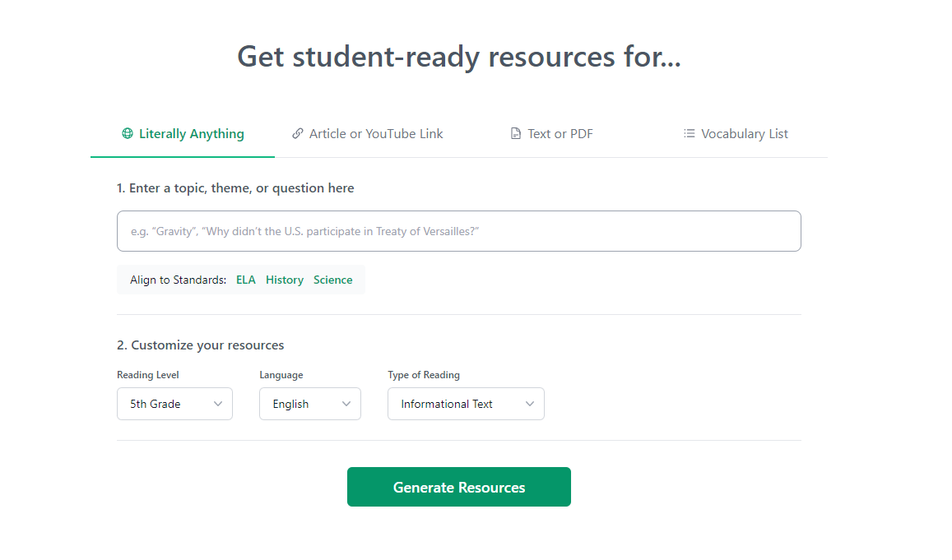Expand the Informational Text reading type dropdown

click(465, 404)
